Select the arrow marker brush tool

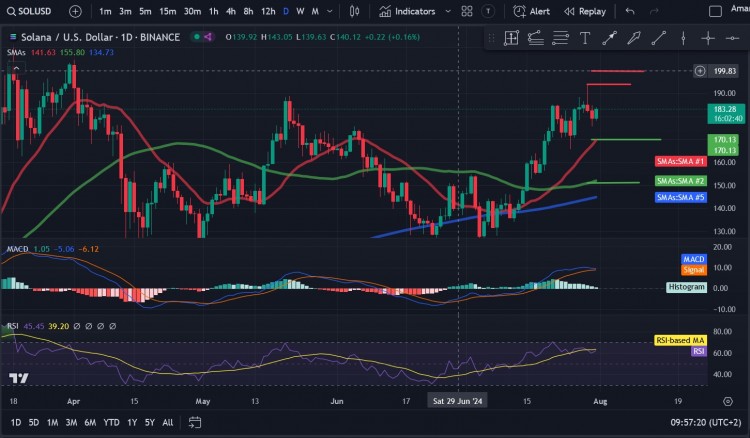point(634,38)
